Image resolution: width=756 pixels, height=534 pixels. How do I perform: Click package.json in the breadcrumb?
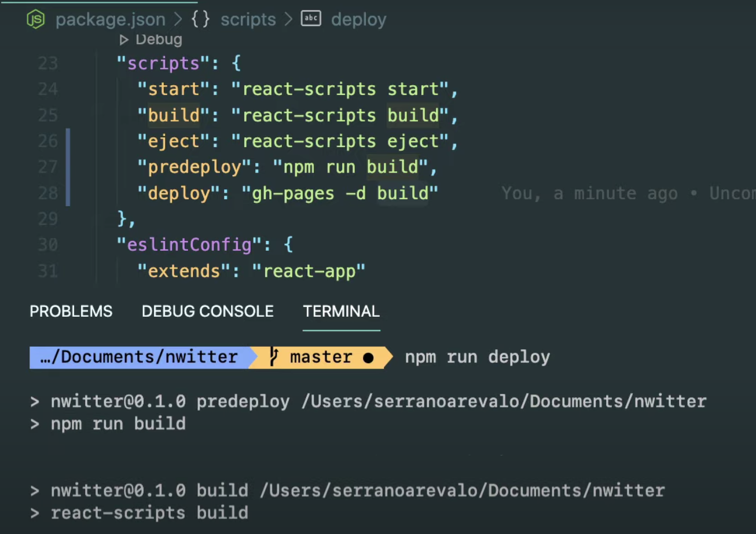coord(110,20)
